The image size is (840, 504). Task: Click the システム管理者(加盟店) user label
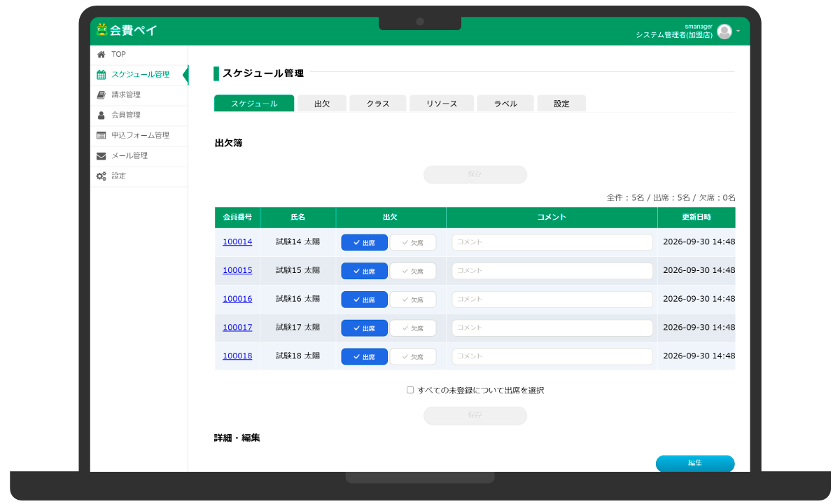coord(674,35)
